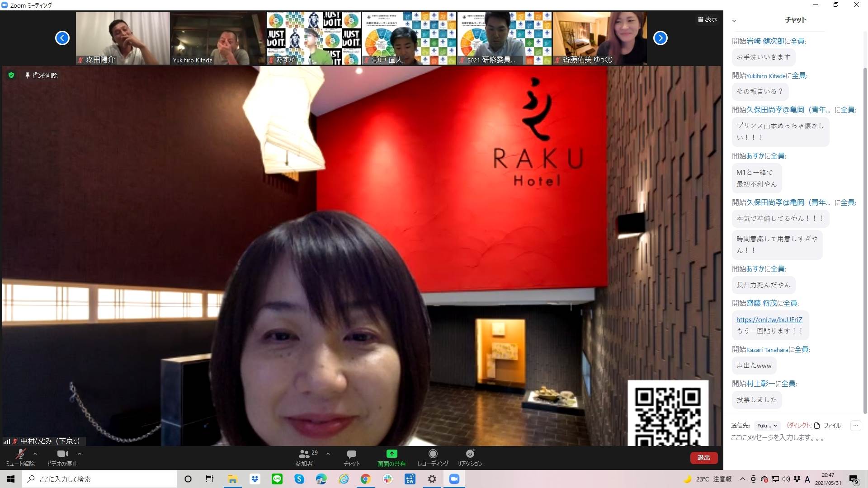
Task: Open the 送信先 recipient dropdown
Action: pyautogui.click(x=767, y=426)
